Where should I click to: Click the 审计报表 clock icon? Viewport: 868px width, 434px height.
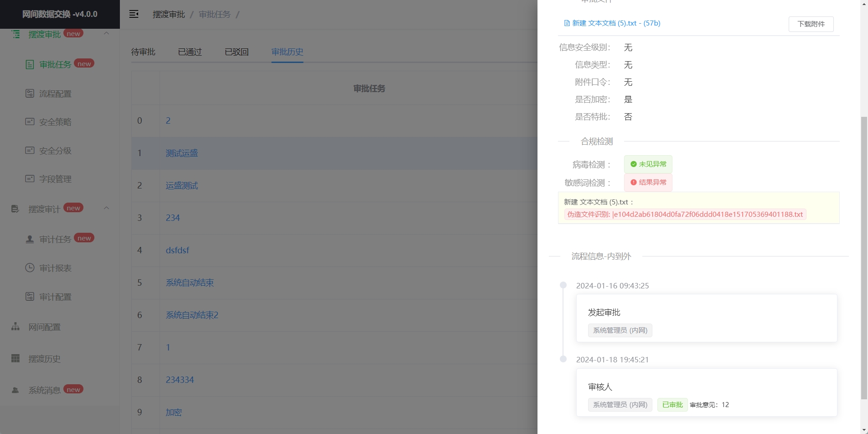(x=30, y=268)
